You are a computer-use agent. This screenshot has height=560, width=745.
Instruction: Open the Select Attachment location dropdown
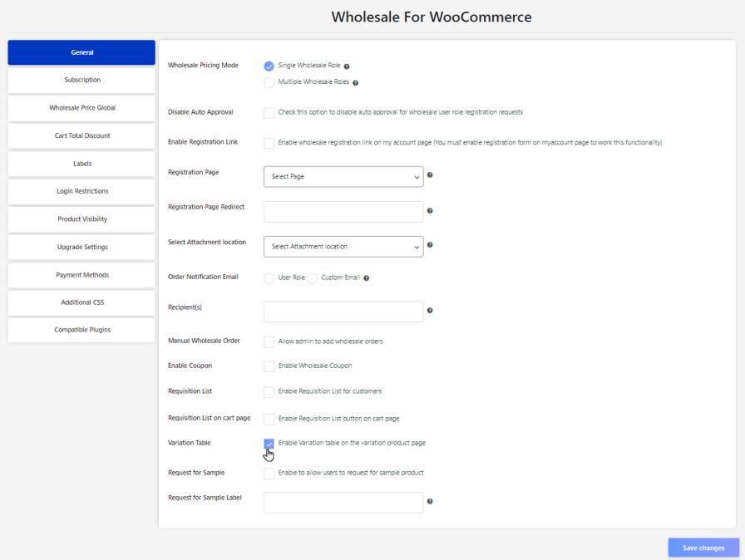343,247
